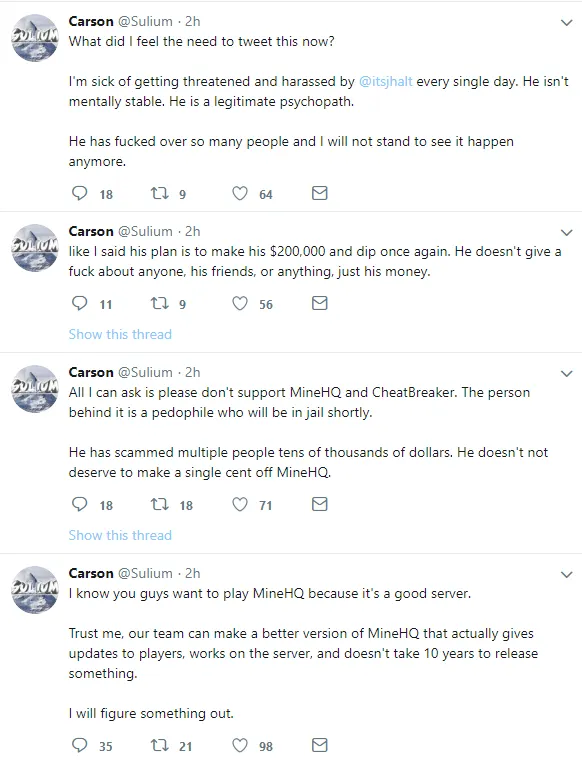The height and width of the screenshot is (760, 582).
Task: Like the tweet showing 64 likes
Action: 239,193
